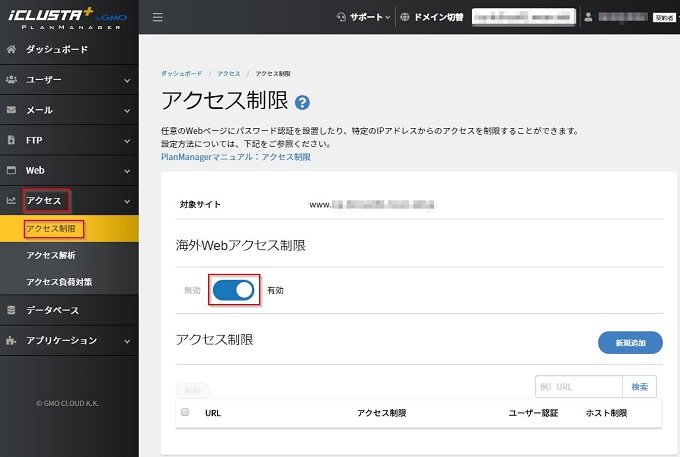Viewport: 680px width, 457px height.
Task: Open the ダッシュボード sidebar item
Action: pos(69,49)
